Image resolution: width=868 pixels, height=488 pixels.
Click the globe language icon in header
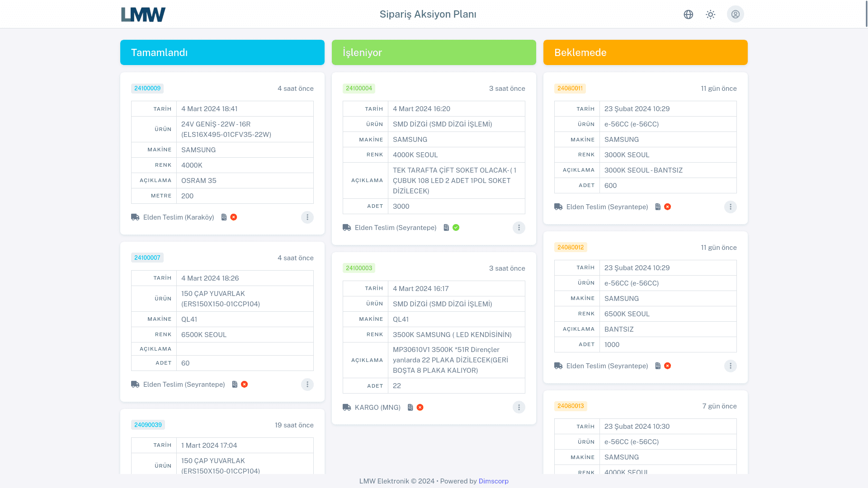689,14
